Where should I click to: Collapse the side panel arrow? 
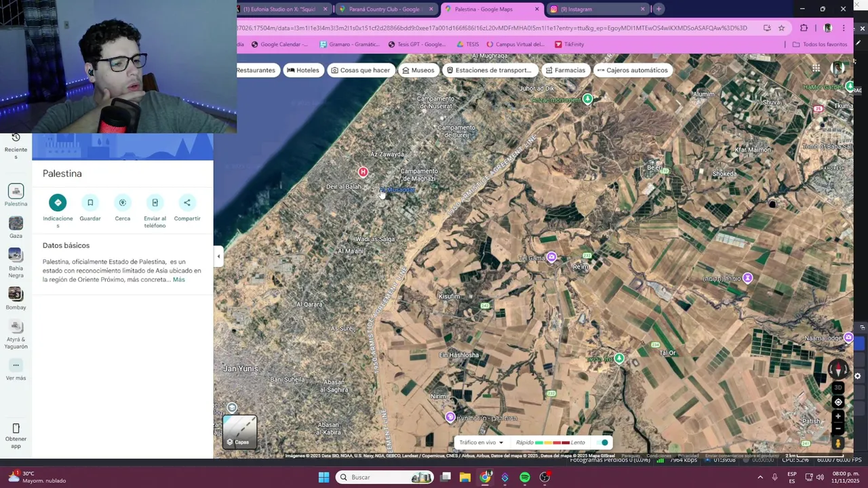click(218, 256)
